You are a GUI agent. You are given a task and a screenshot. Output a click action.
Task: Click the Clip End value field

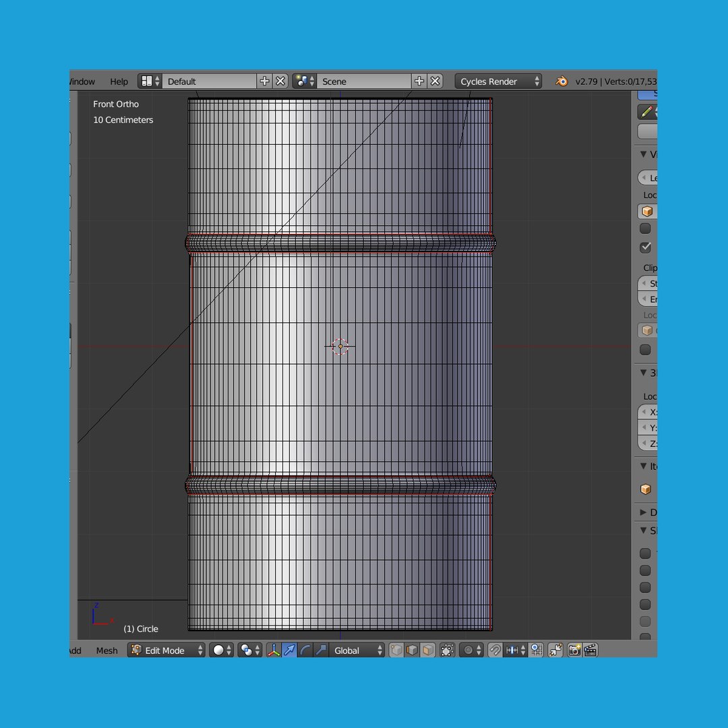648,299
